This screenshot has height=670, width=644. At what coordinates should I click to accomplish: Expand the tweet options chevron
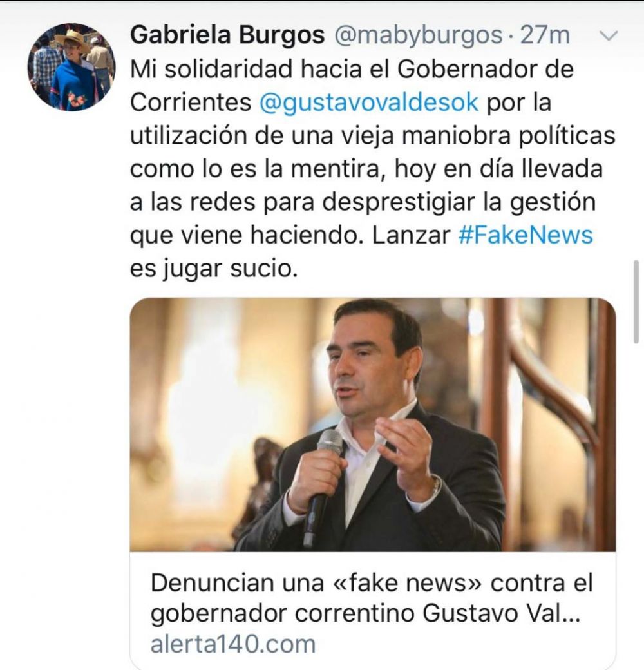608,36
